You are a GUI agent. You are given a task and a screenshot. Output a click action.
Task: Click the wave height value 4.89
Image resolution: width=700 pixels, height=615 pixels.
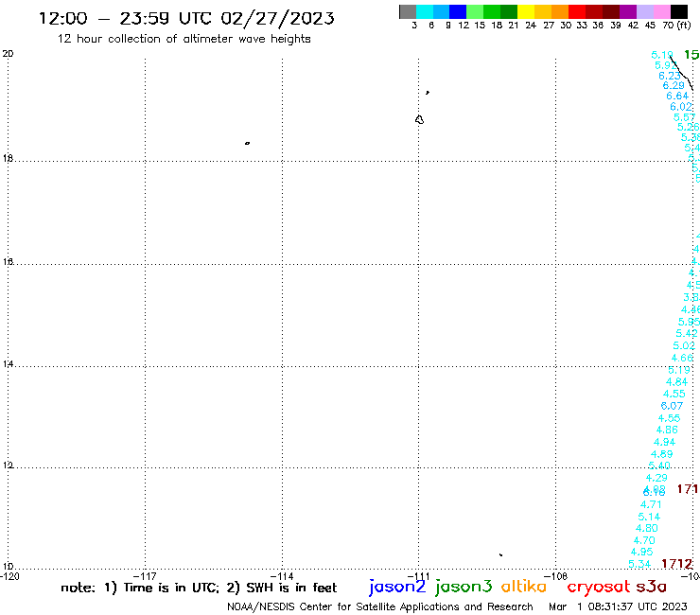coord(661,454)
